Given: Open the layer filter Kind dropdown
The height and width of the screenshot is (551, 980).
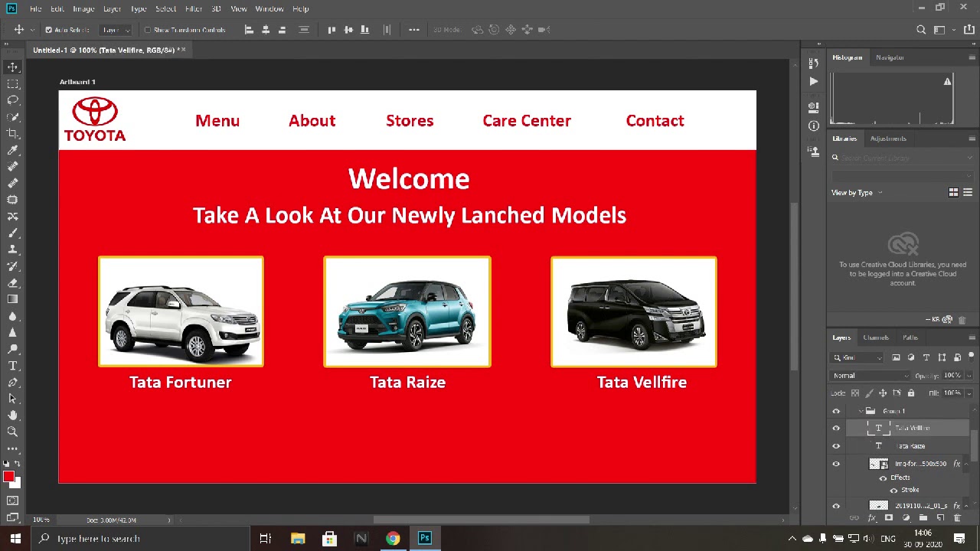Looking at the screenshot, I should click(x=857, y=357).
